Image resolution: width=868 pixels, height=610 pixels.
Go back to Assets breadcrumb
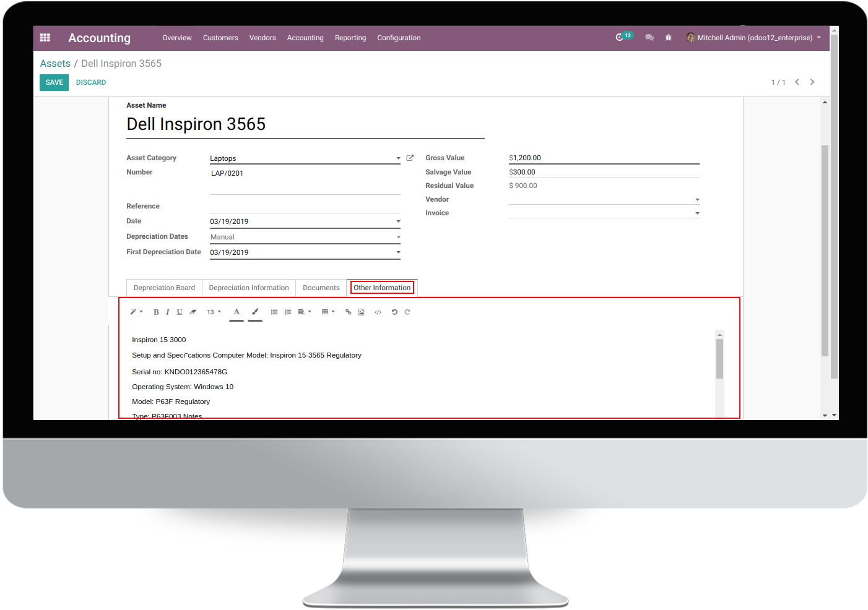55,64
